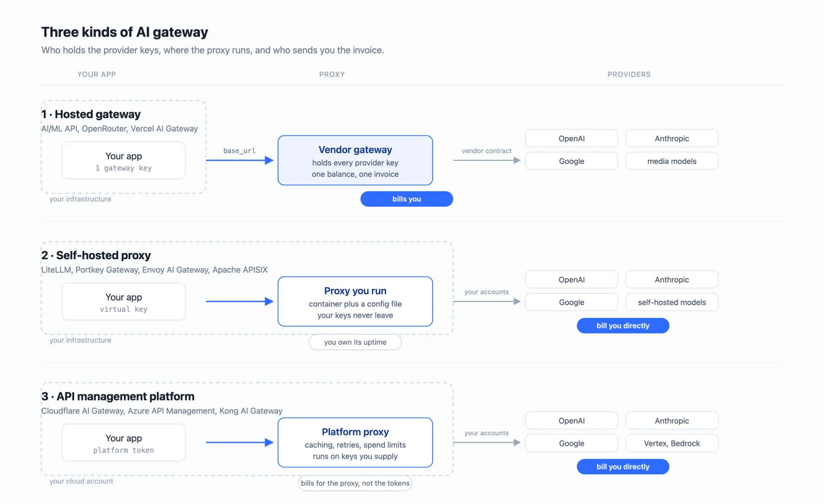Select the Platform proxy box
Screen dimensions: 824x504
click(x=355, y=442)
